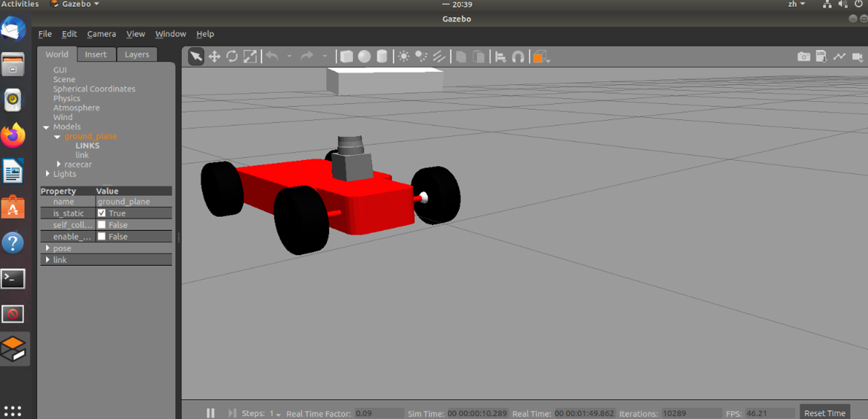Show applications grid in dock
This screenshot has height=419, width=868.
click(13, 411)
